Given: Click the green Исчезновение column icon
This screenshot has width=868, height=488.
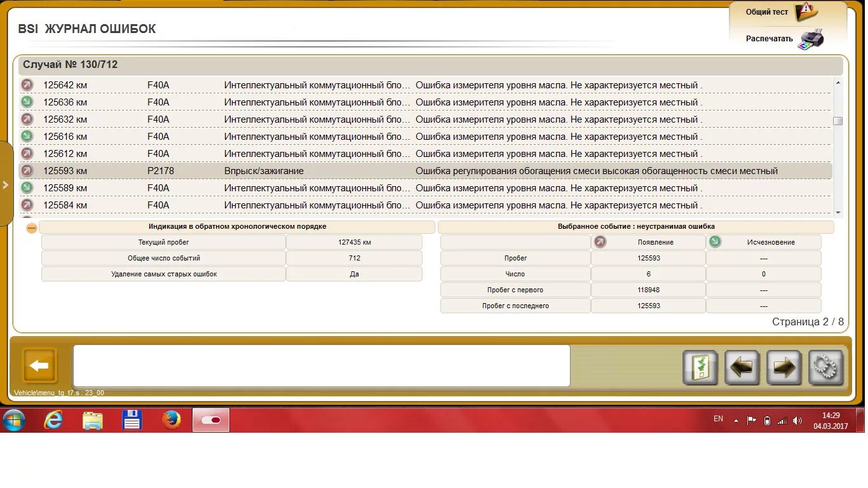Looking at the screenshot, I should [x=715, y=241].
